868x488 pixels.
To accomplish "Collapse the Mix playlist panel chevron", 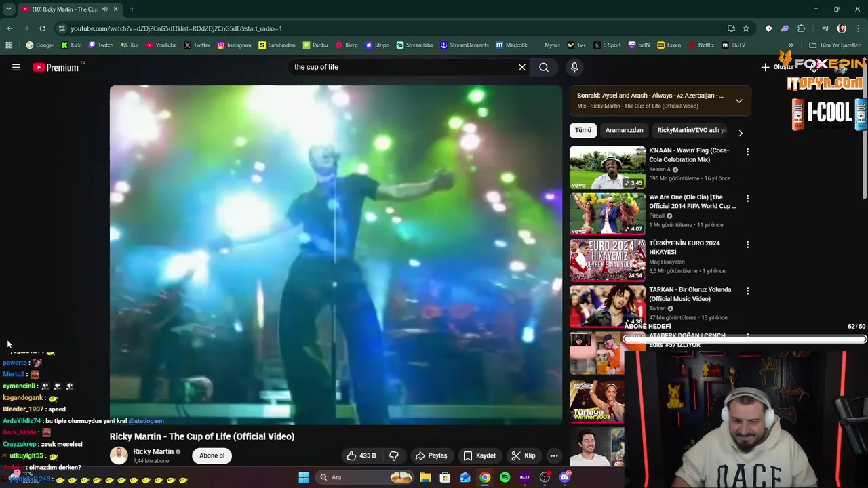I will pyautogui.click(x=739, y=101).
